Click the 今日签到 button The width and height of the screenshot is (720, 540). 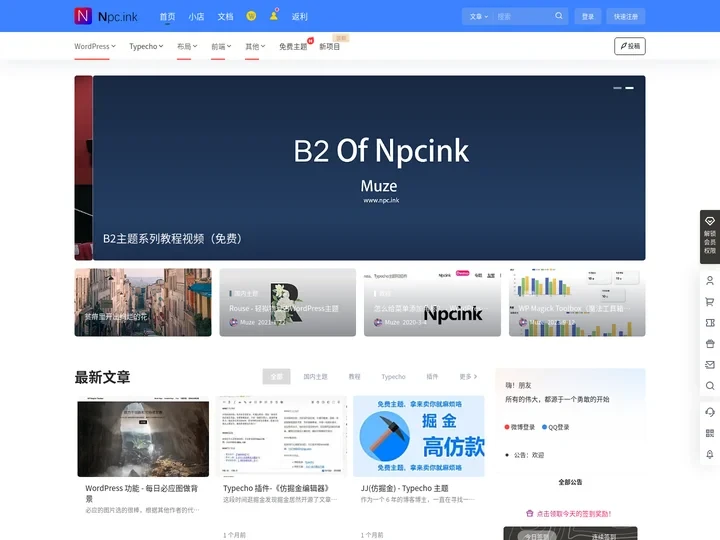click(x=537, y=536)
